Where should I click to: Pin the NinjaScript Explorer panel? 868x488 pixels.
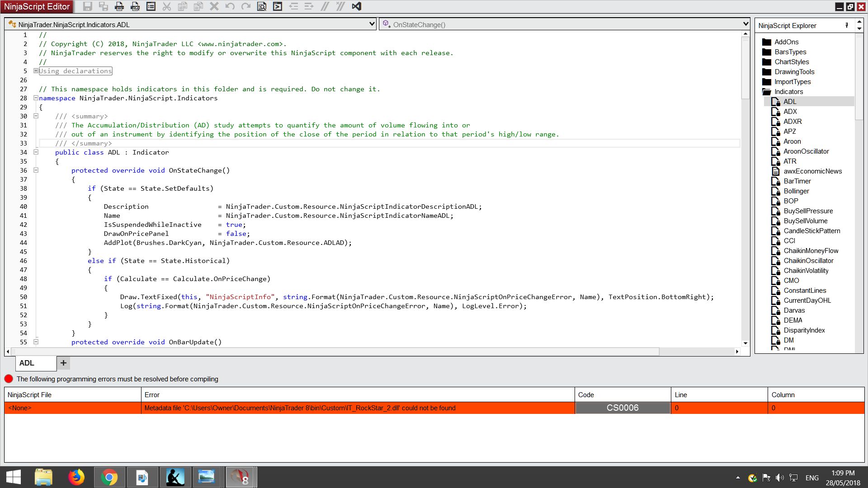click(x=847, y=25)
